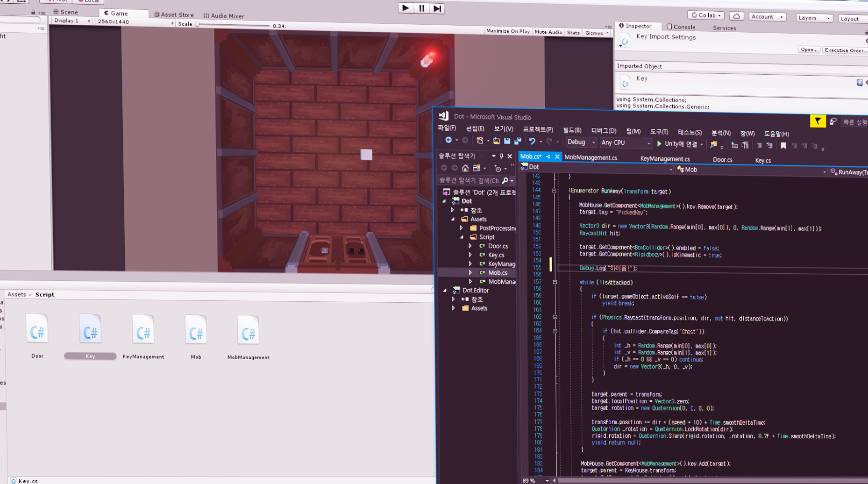Pin the Solution Explorer panel
This screenshot has width=868, height=484.
pos(502,156)
